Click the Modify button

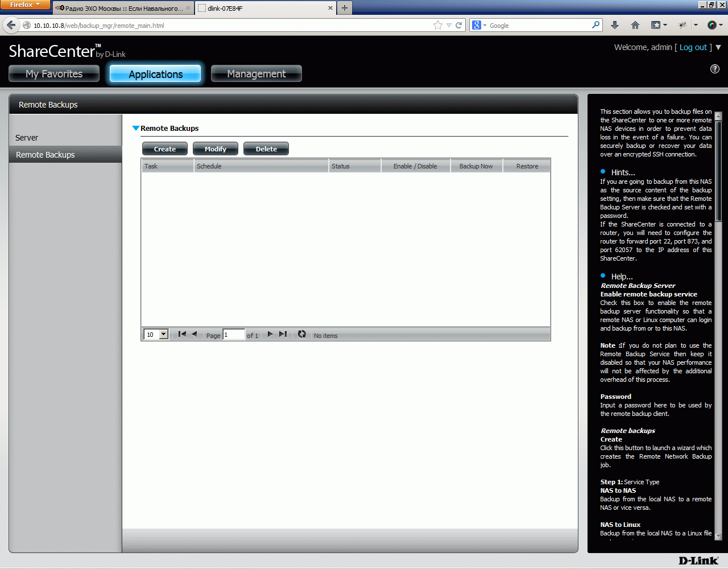(x=216, y=149)
